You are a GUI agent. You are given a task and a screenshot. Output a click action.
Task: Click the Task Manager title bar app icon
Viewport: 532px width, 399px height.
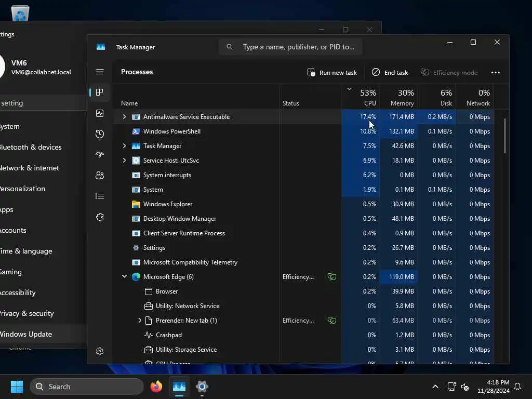coord(101,47)
